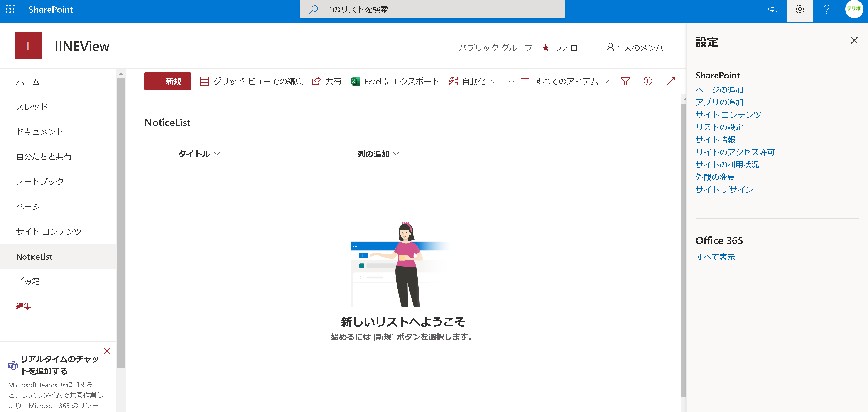Image resolution: width=868 pixels, height=412 pixels.
Task: Open the filter pane icon
Action: pyautogui.click(x=625, y=81)
